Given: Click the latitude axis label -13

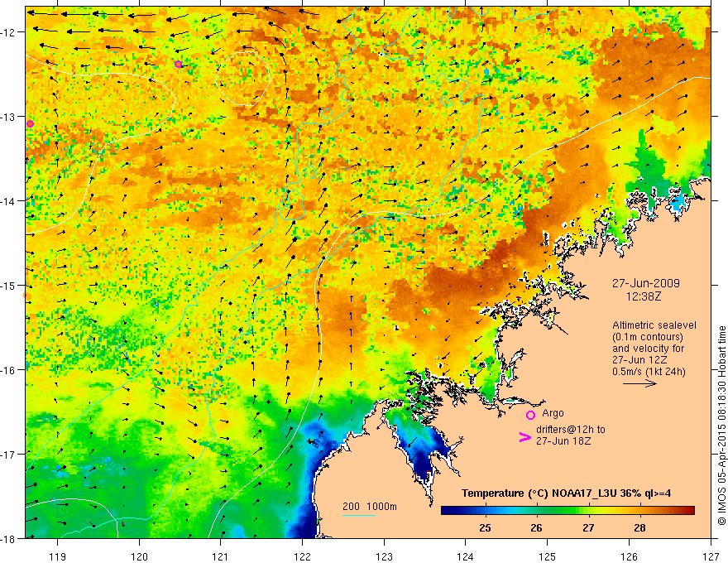Looking at the screenshot, I should click(9, 117).
